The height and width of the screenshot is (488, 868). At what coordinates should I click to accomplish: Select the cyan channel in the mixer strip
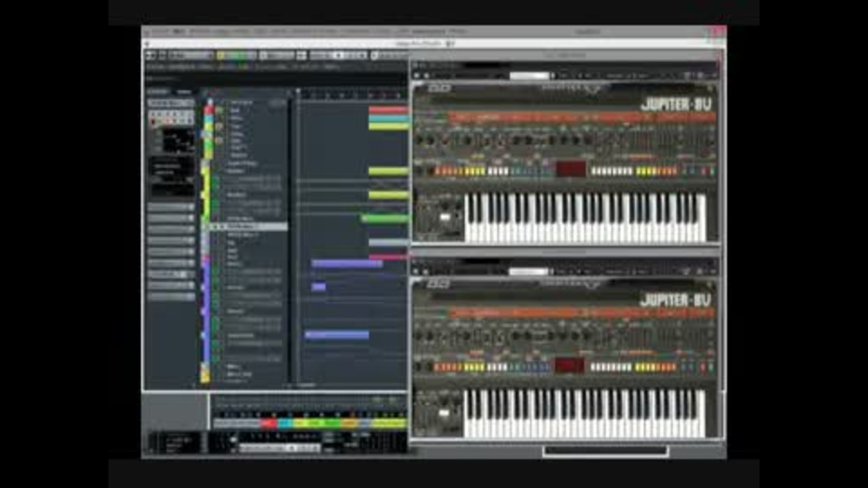pyautogui.click(x=285, y=423)
